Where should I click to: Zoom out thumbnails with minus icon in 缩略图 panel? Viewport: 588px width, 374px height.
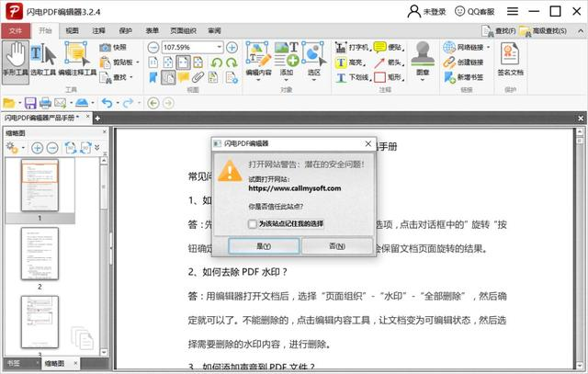tap(52, 148)
